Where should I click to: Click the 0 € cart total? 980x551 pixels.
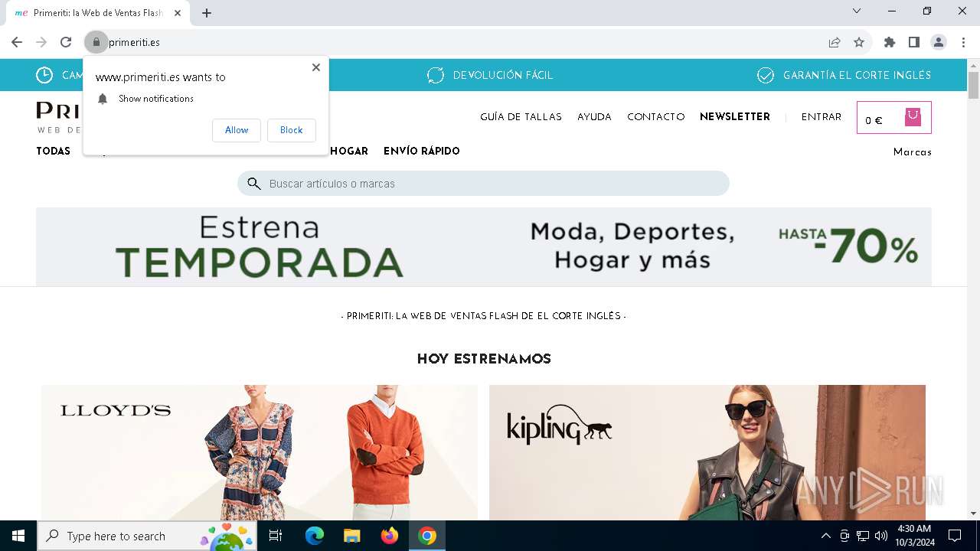pyautogui.click(x=874, y=120)
